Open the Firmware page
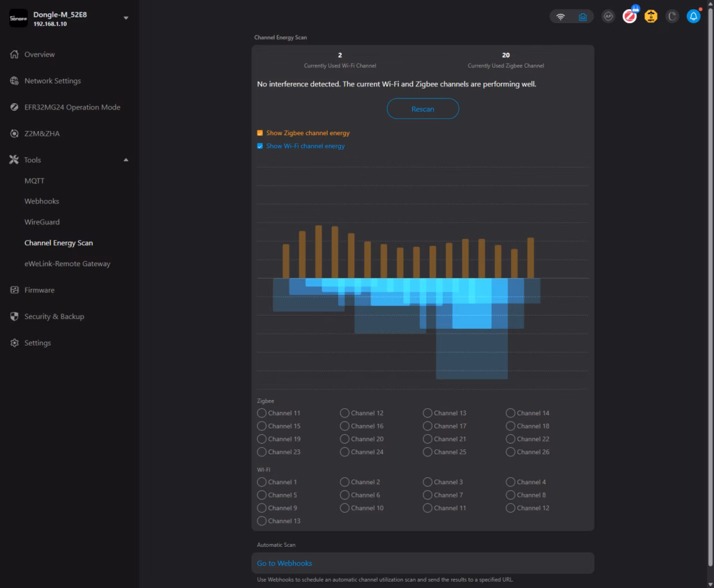The image size is (714, 588). point(39,291)
